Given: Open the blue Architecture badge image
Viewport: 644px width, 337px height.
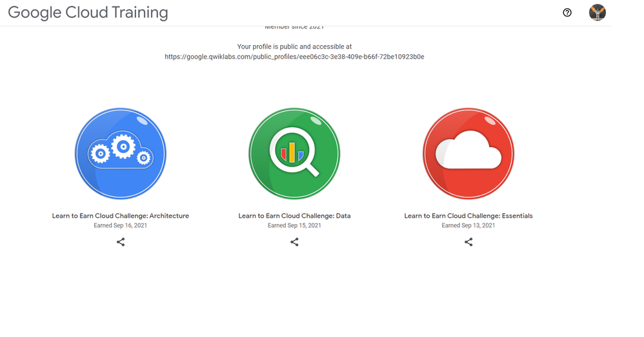Looking at the screenshot, I should 120,154.
